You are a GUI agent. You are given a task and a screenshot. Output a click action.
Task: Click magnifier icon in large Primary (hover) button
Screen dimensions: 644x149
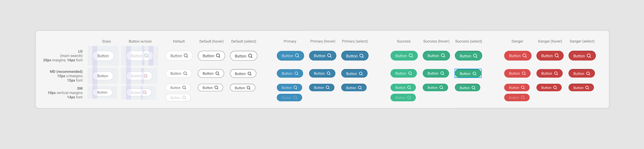[x=329, y=56]
